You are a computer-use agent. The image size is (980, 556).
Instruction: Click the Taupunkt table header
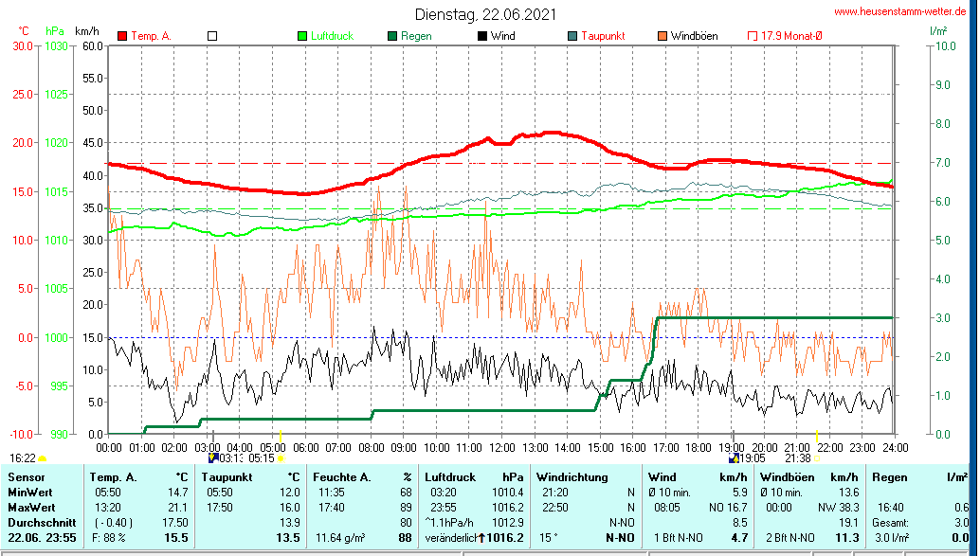[x=227, y=477]
